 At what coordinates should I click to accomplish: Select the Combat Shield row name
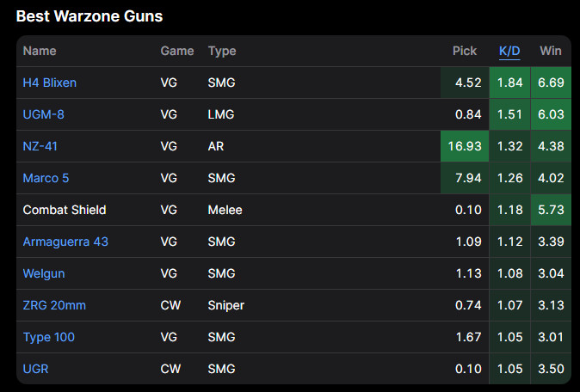(x=65, y=210)
